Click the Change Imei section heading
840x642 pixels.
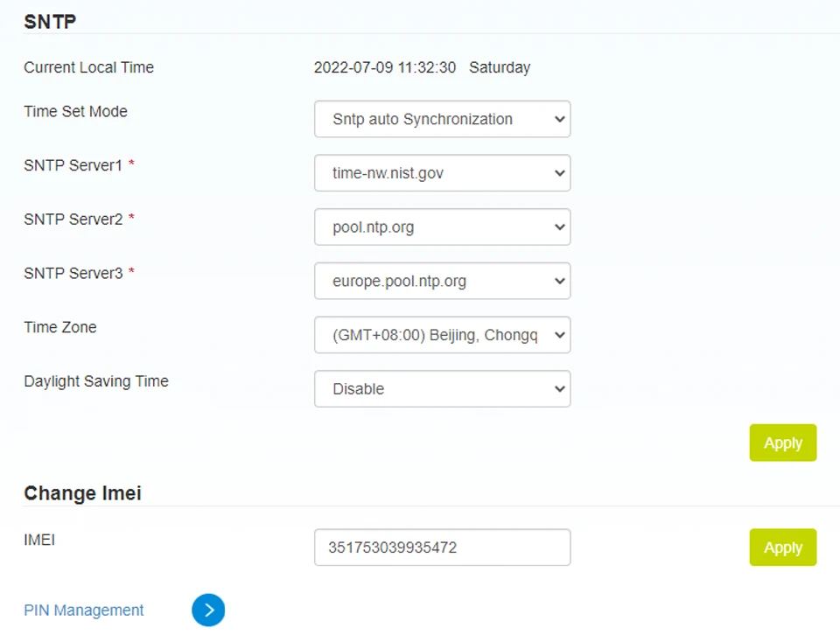point(82,493)
